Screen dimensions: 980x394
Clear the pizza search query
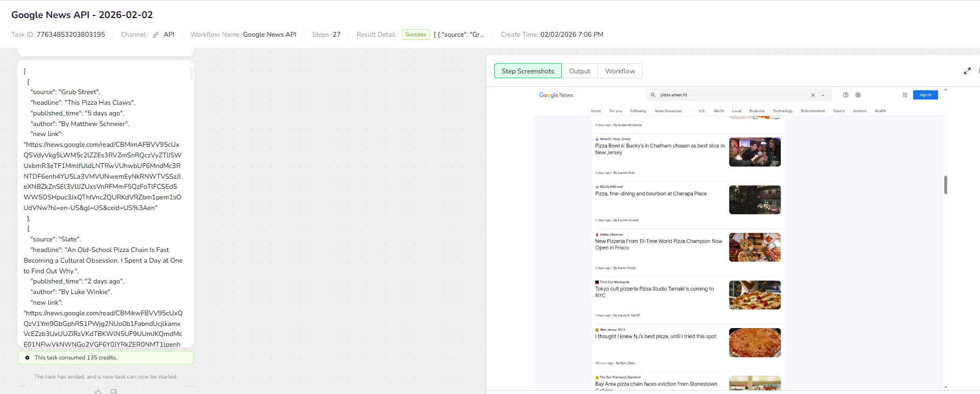(813, 95)
